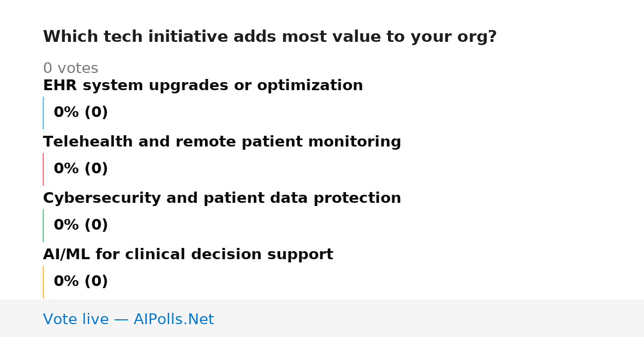Click the gray footer bar
644x337 pixels.
[x=322, y=318]
